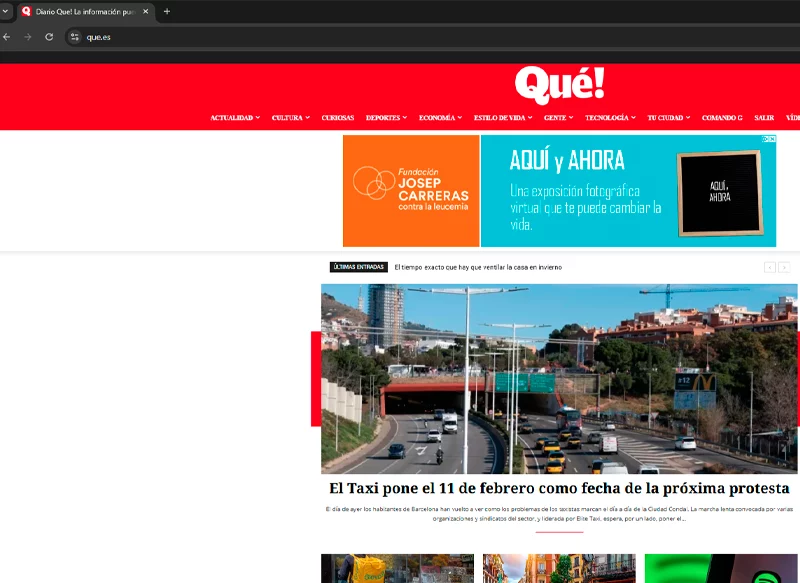Expand the Tecnología menu
This screenshot has width=800, height=583.
click(x=610, y=118)
